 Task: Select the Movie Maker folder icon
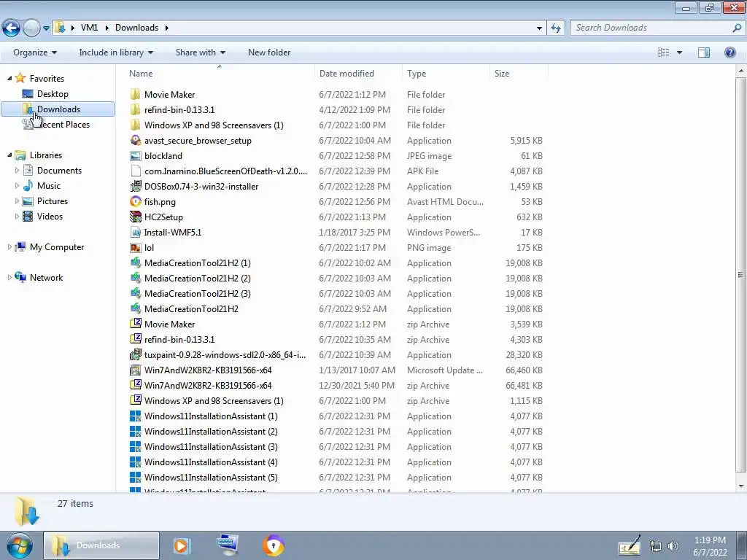click(x=135, y=94)
